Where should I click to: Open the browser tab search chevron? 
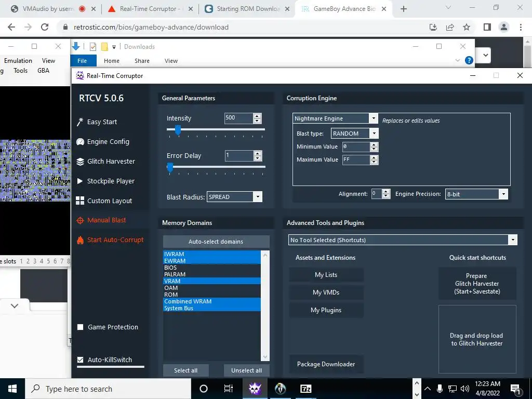pos(448,7)
